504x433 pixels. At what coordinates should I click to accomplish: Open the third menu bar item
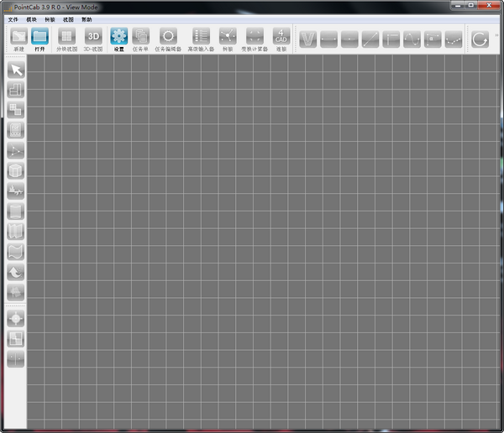pos(50,19)
